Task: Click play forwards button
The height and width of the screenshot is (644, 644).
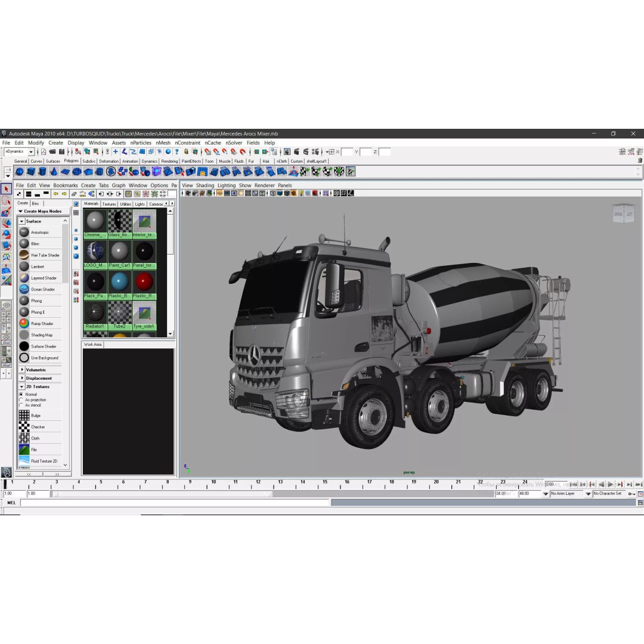Action: (611, 485)
